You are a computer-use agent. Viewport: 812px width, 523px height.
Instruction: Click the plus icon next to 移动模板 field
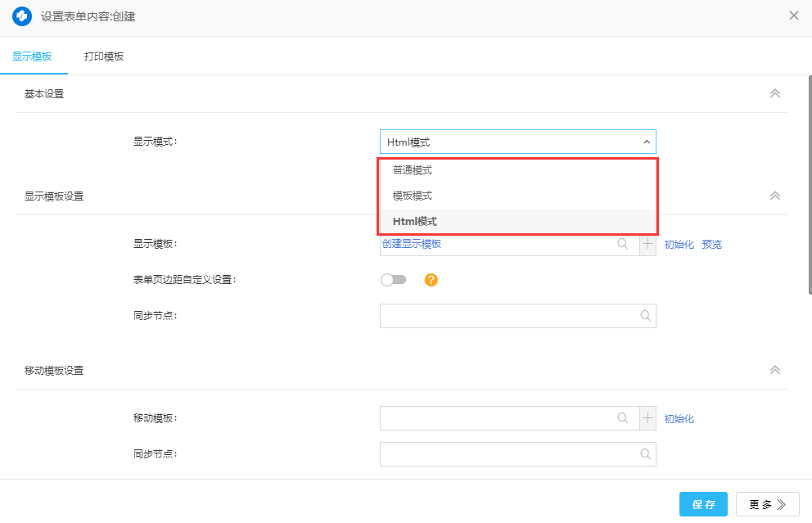647,418
